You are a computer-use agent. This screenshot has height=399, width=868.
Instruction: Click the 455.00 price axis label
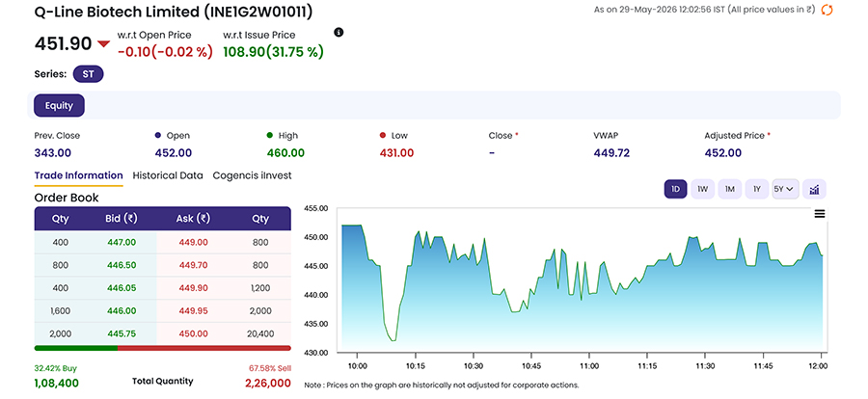316,208
